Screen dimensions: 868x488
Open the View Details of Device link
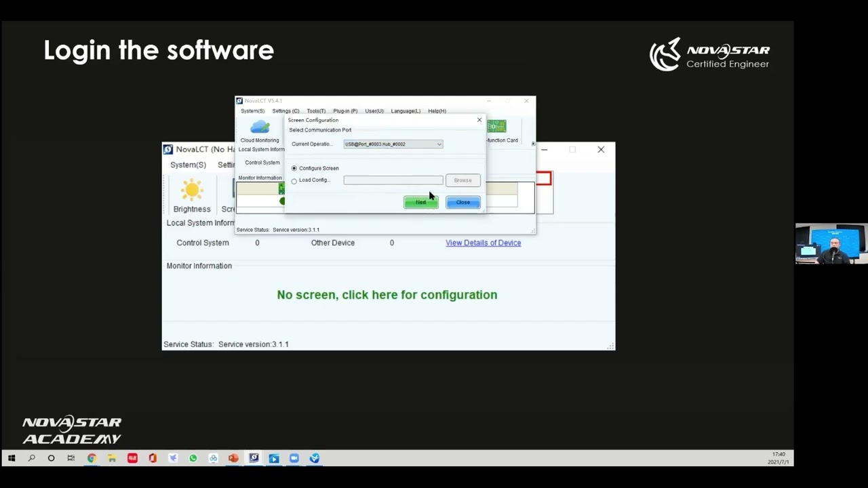coord(484,243)
